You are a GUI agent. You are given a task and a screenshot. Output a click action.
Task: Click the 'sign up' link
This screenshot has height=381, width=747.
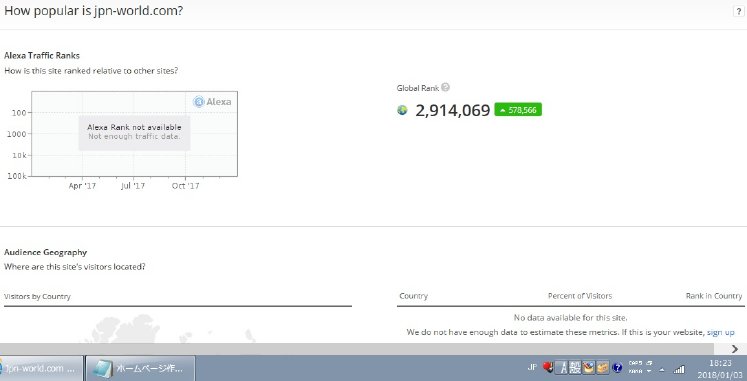720,332
